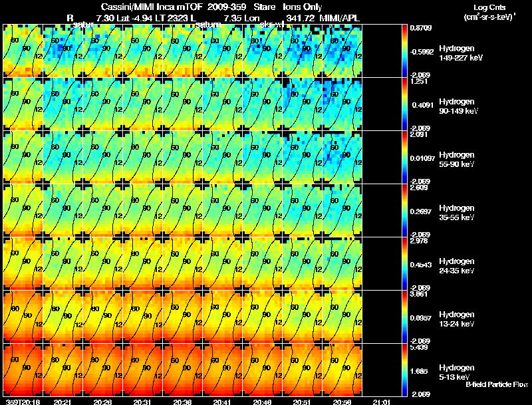Click the '7.35' L value in the header
Screen dimensions: 532x405
232,18
